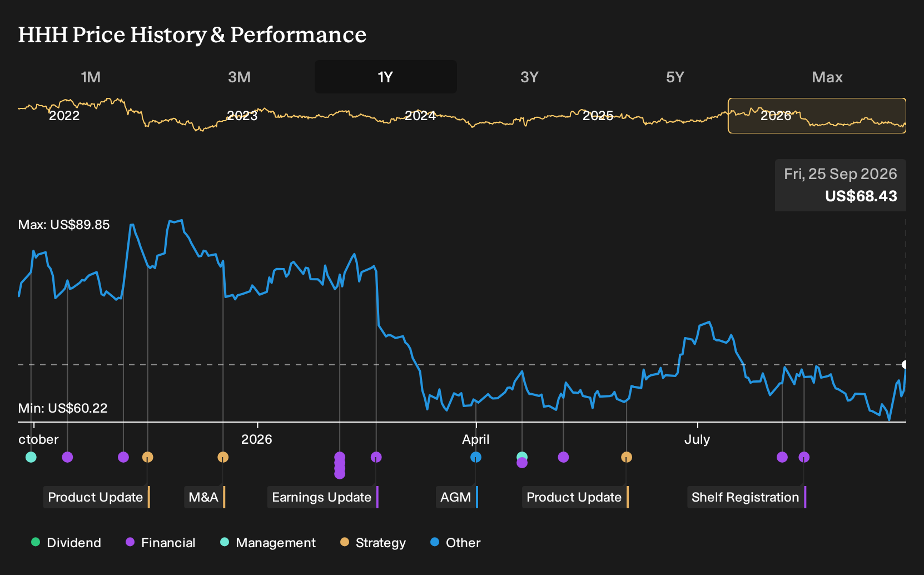Viewport: 924px width, 575px height.
Task: Open the Product Update label near October
Action: 97,497
